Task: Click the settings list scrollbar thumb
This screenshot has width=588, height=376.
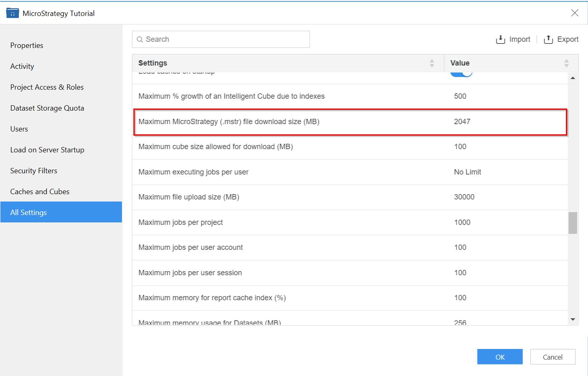Action: pos(573,223)
